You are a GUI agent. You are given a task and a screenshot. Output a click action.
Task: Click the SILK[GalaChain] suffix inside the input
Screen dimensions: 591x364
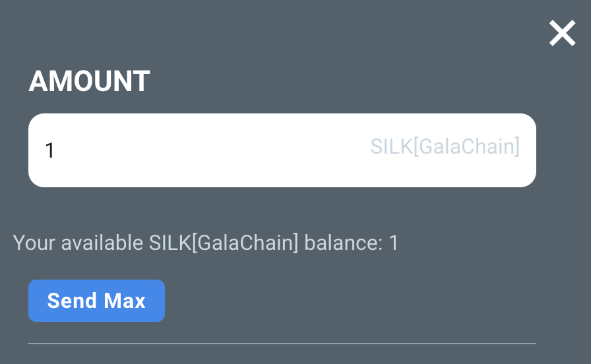[x=445, y=146]
